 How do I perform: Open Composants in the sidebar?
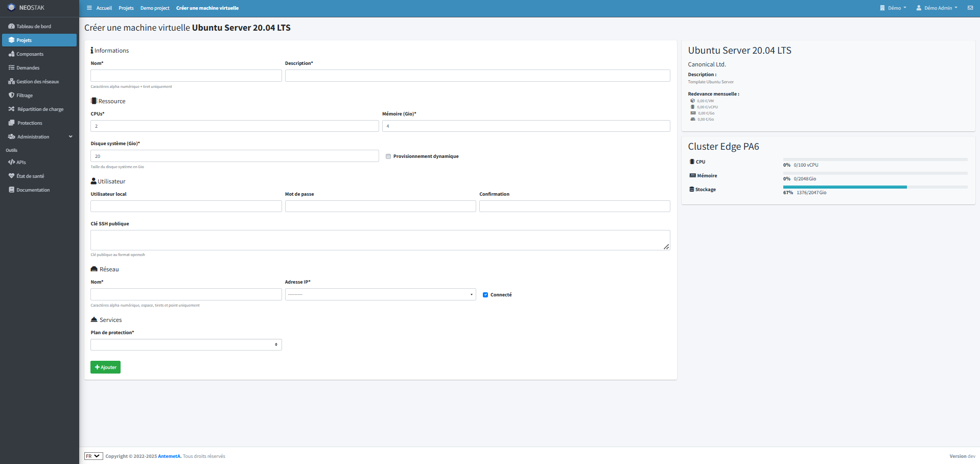pos(30,54)
